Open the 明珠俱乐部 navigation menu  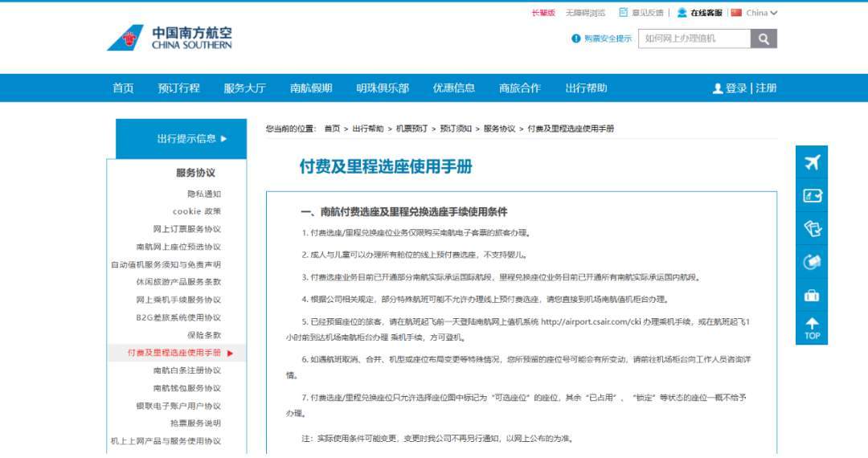coord(383,88)
